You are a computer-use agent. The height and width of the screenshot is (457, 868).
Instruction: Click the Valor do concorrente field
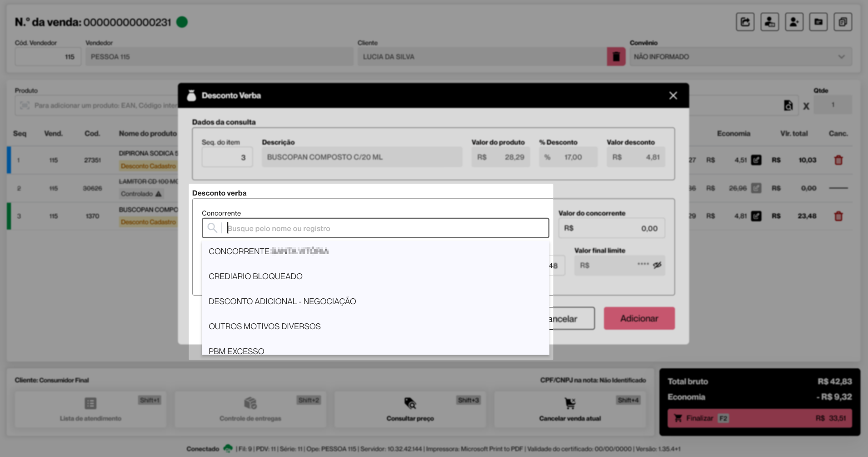pos(611,228)
